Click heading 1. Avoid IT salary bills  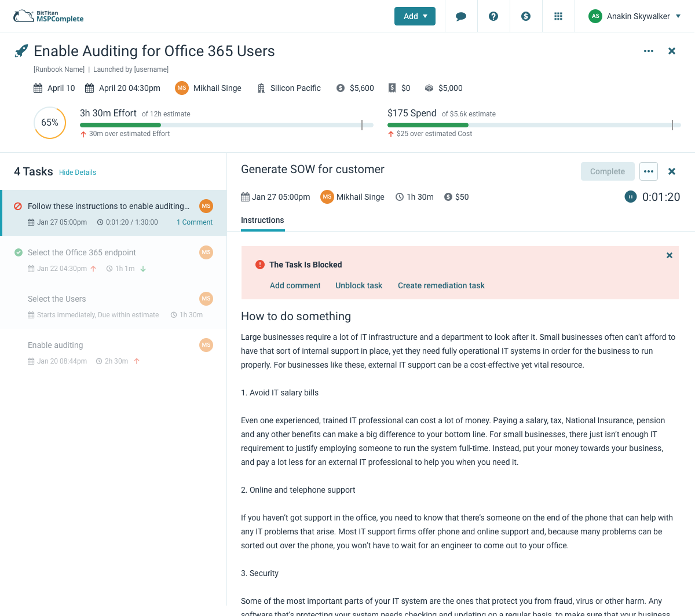click(280, 393)
